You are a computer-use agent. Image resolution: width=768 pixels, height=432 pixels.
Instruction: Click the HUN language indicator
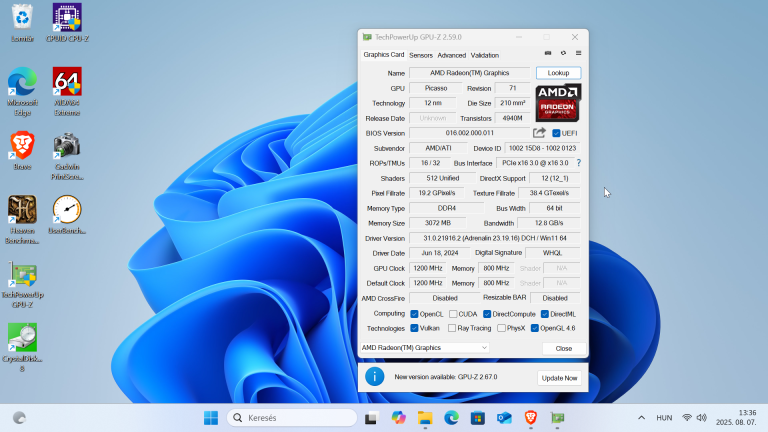[x=664, y=418]
